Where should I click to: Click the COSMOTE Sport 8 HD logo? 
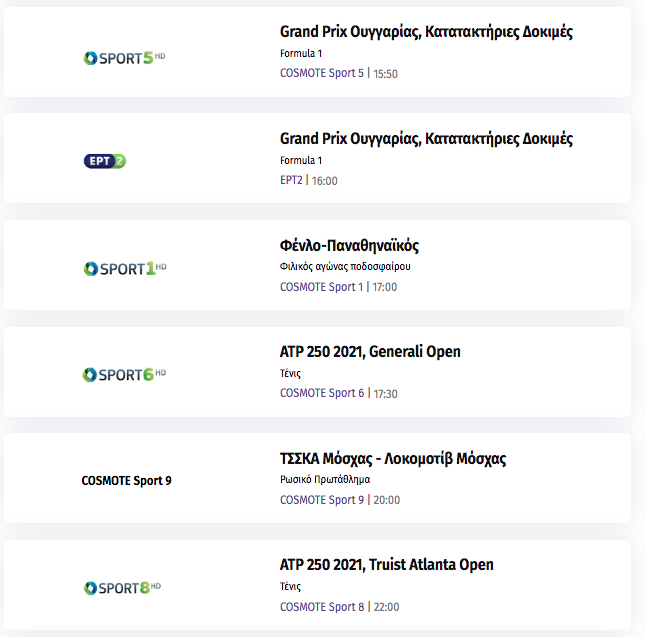[x=122, y=588]
